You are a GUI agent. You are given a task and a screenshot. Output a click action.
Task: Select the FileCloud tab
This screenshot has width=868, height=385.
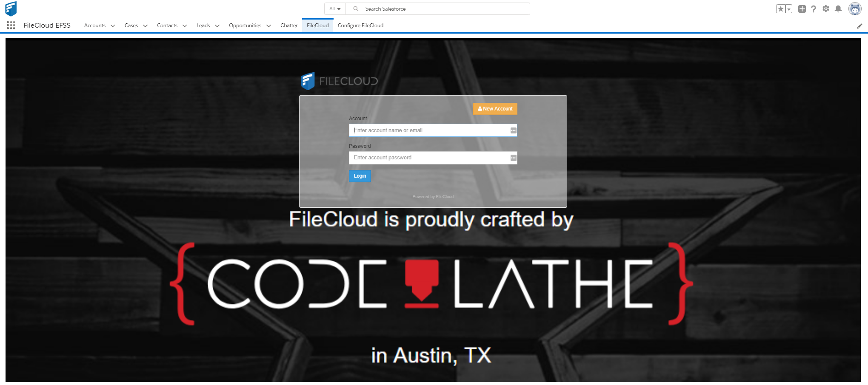coord(318,25)
